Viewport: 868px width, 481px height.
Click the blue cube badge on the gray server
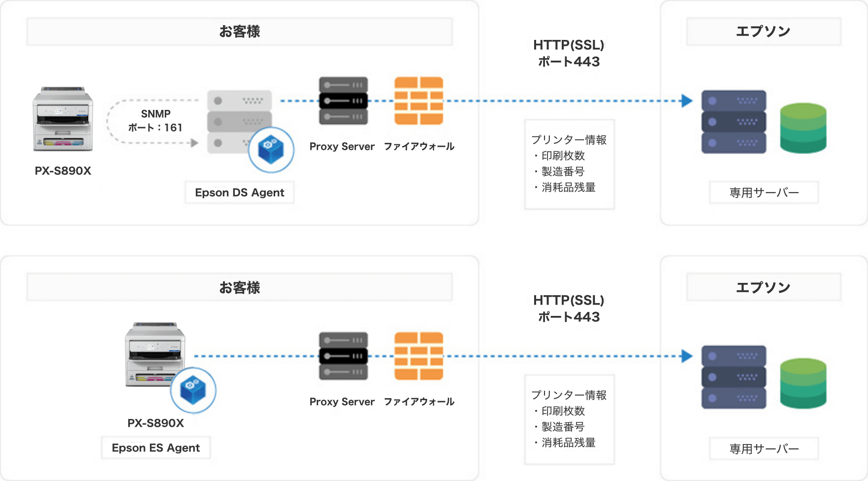(x=271, y=150)
